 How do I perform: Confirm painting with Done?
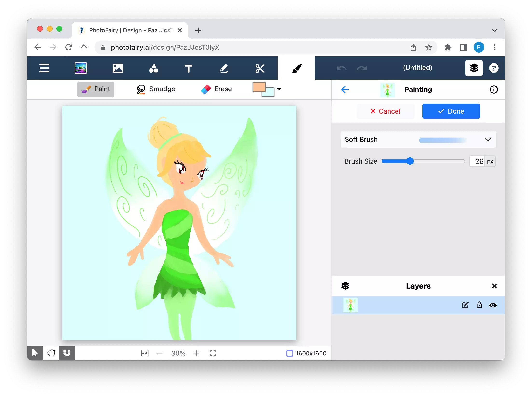point(451,111)
